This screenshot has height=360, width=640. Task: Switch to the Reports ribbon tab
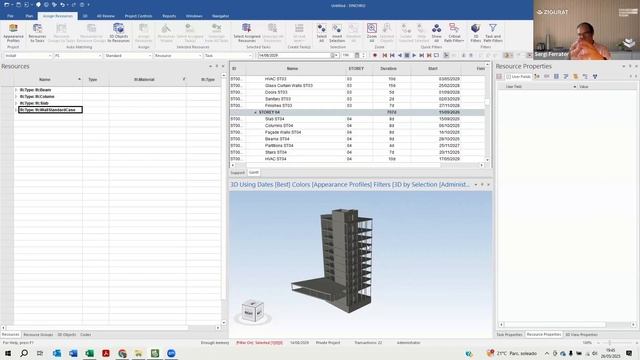pyautogui.click(x=169, y=16)
